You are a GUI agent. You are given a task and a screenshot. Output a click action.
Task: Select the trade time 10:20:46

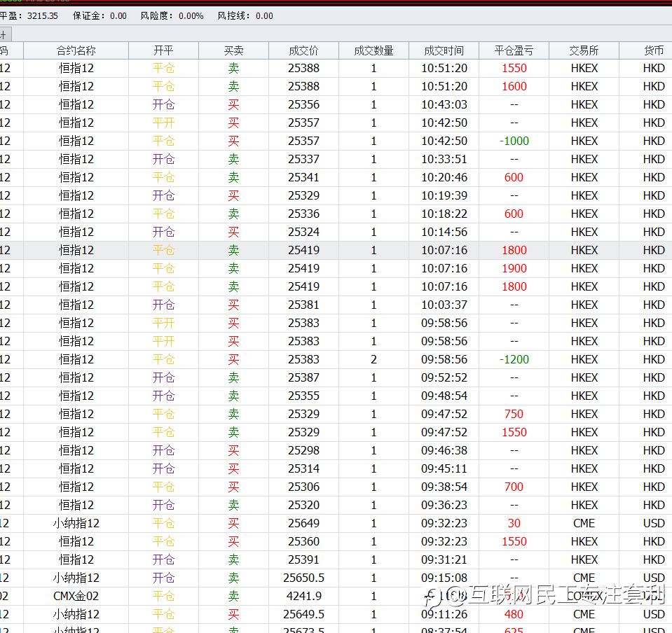click(x=444, y=177)
